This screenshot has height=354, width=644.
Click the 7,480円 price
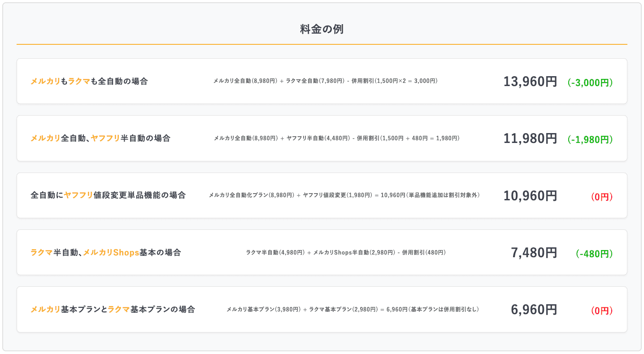pyautogui.click(x=534, y=253)
